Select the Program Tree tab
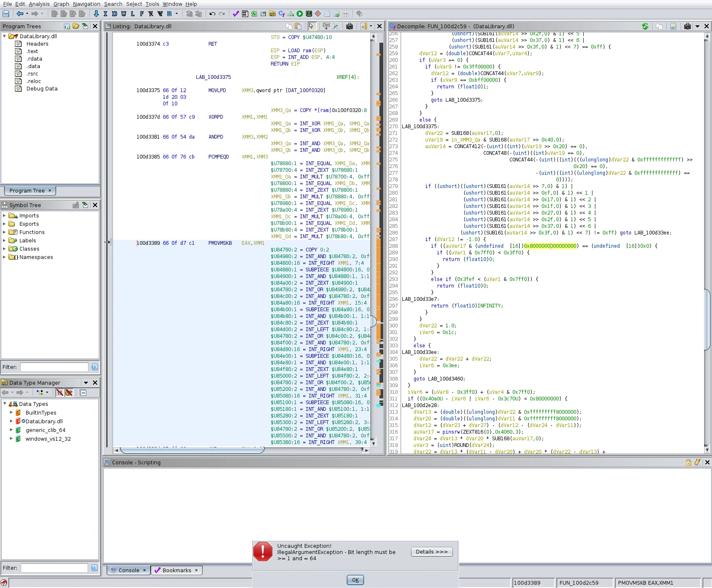The height and width of the screenshot is (588, 712). pos(30,190)
